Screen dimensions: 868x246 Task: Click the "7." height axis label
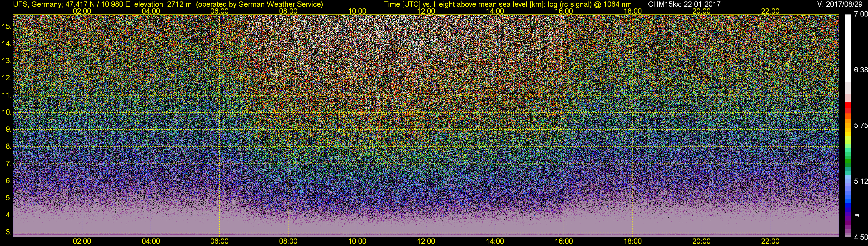pos(8,164)
